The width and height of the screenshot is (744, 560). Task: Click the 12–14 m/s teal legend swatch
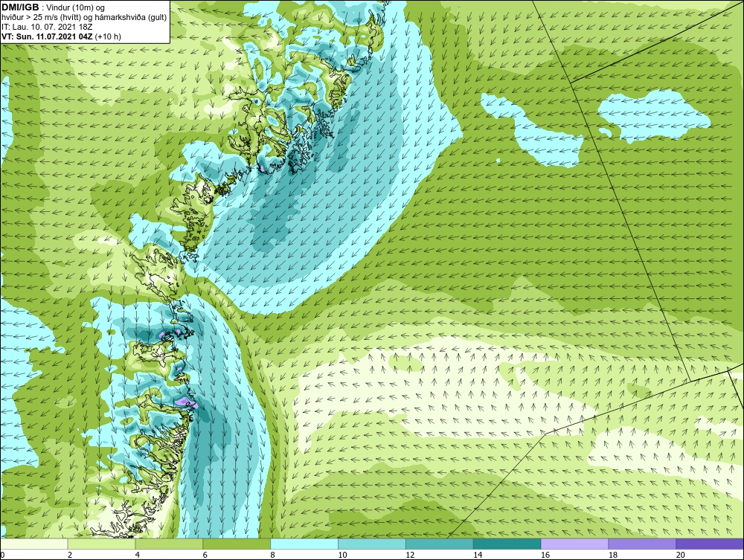pos(440,544)
